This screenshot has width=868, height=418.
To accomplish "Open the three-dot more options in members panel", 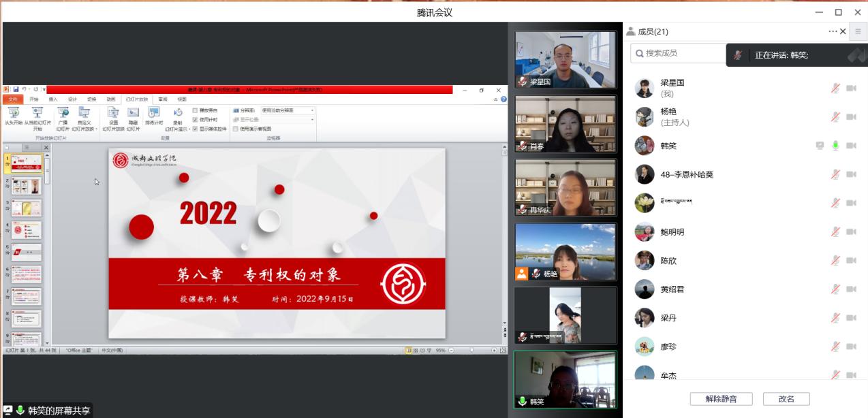I will click(x=833, y=31).
